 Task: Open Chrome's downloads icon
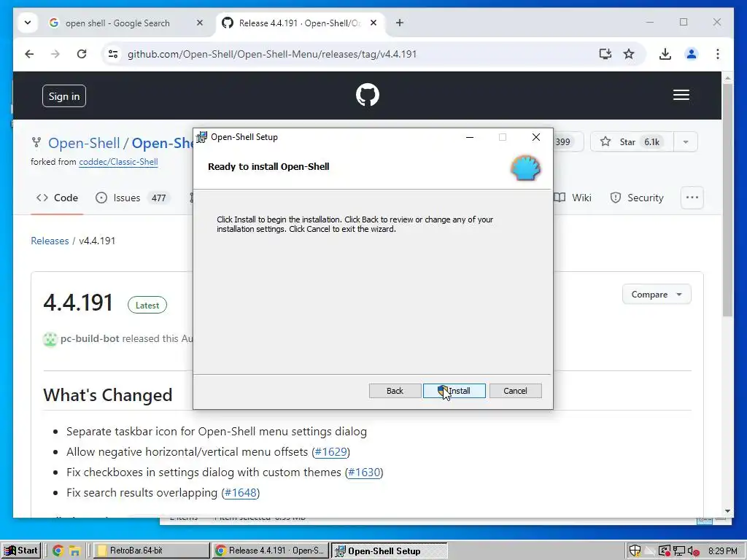point(665,54)
